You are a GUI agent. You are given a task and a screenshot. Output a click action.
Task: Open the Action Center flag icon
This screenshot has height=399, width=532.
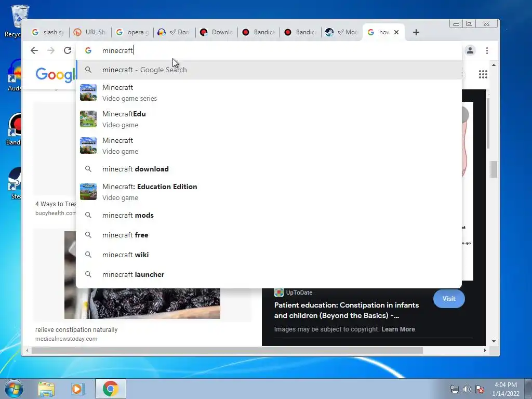[480, 389]
